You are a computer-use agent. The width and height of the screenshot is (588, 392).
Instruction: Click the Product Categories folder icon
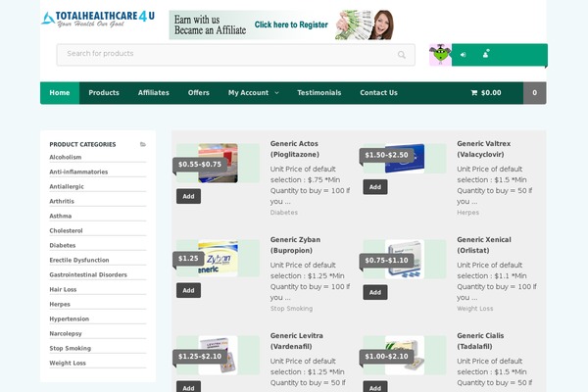143,144
